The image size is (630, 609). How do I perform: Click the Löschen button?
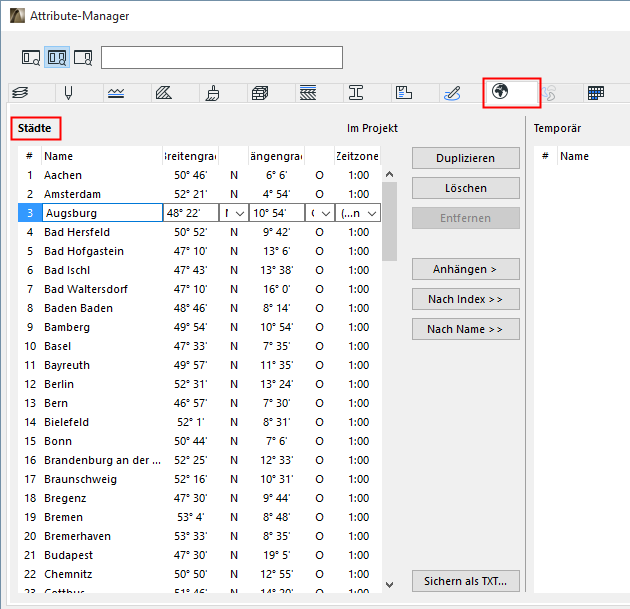coord(466,188)
